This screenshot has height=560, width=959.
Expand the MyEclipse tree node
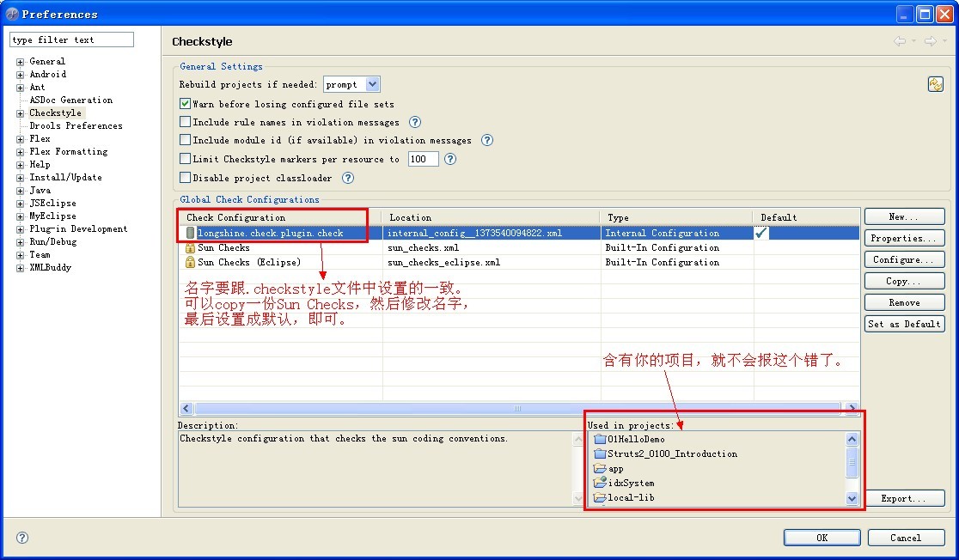(x=20, y=216)
